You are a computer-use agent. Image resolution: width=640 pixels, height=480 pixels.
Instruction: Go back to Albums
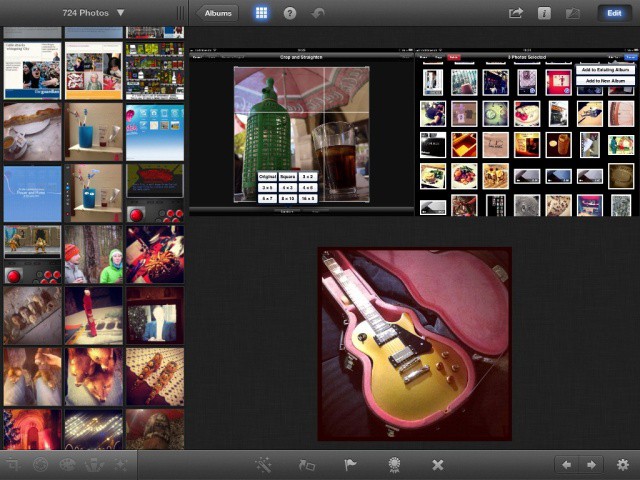point(218,13)
